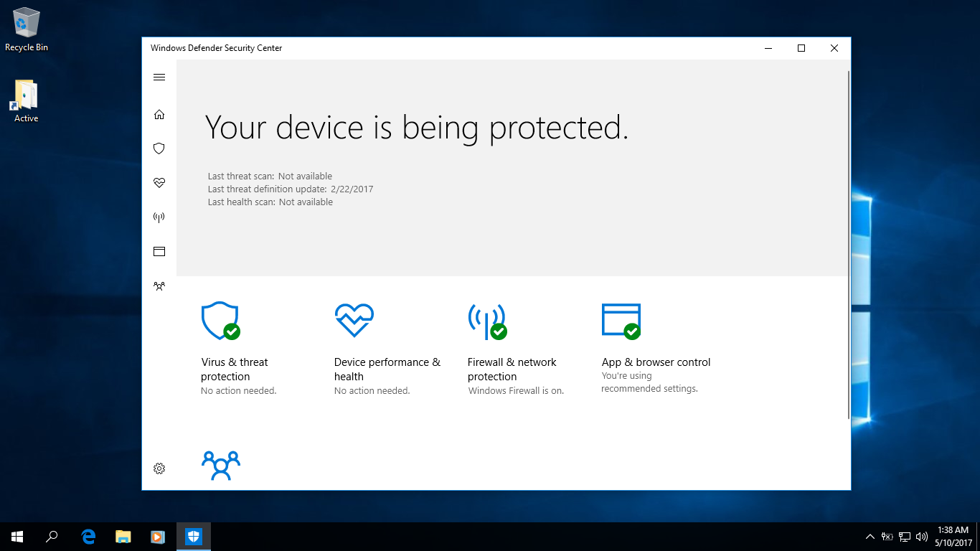Click 'No action needed.' under Virus protection
This screenshot has height=551, width=980.
pyautogui.click(x=239, y=391)
